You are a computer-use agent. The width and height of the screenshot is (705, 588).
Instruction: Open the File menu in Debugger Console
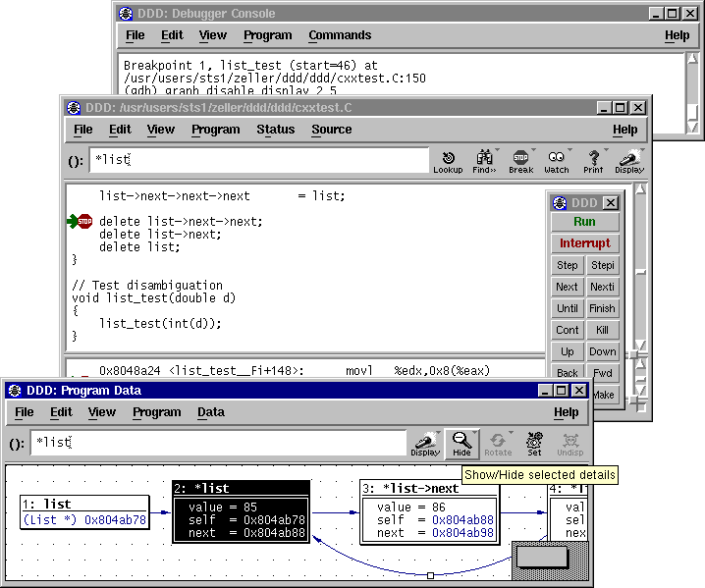point(135,35)
